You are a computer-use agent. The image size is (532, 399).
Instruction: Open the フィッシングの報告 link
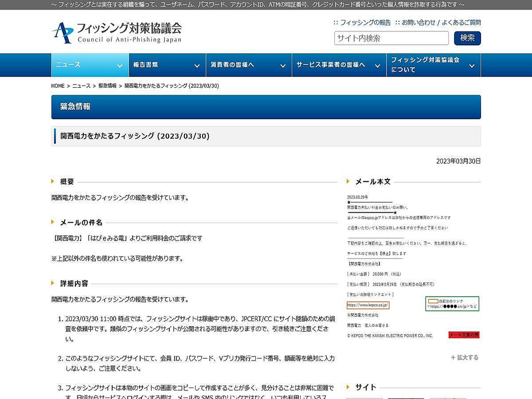365,22
